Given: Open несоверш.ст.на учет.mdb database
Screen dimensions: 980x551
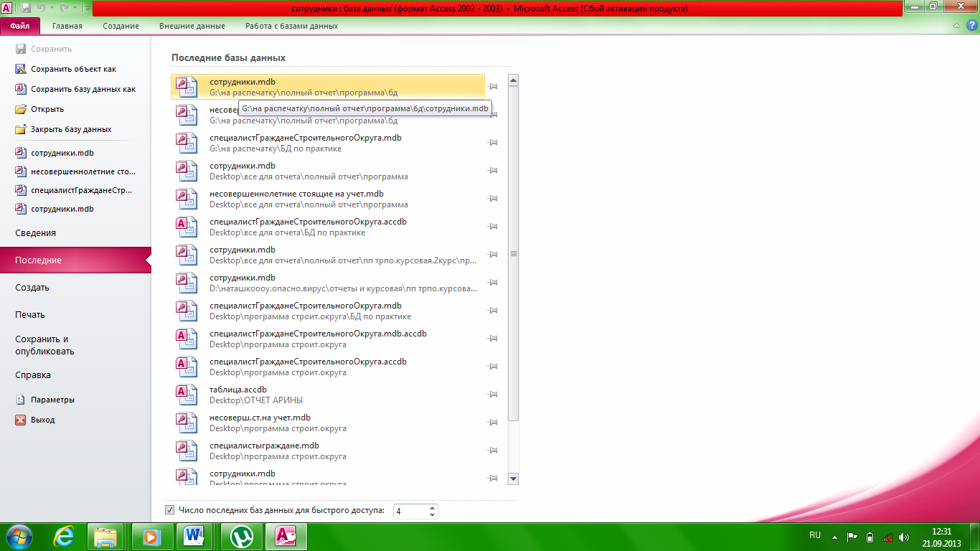Looking at the screenshot, I should (x=328, y=423).
